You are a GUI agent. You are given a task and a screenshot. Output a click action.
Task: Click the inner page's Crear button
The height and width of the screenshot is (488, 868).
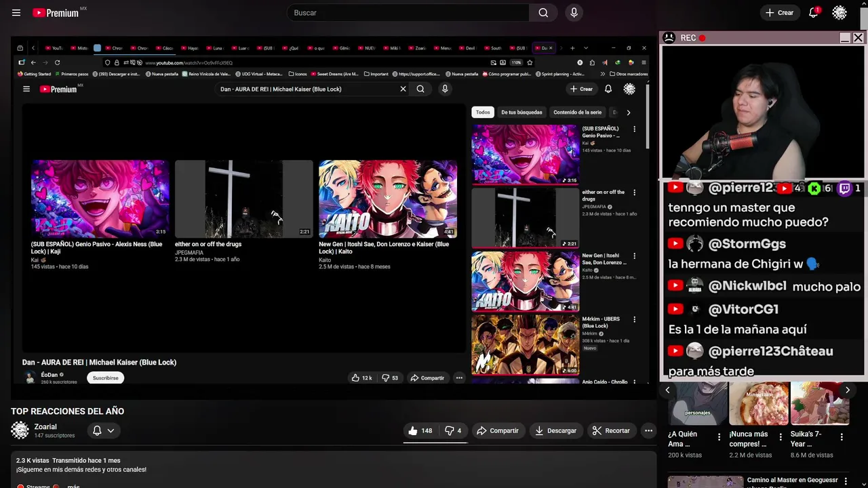(x=581, y=89)
